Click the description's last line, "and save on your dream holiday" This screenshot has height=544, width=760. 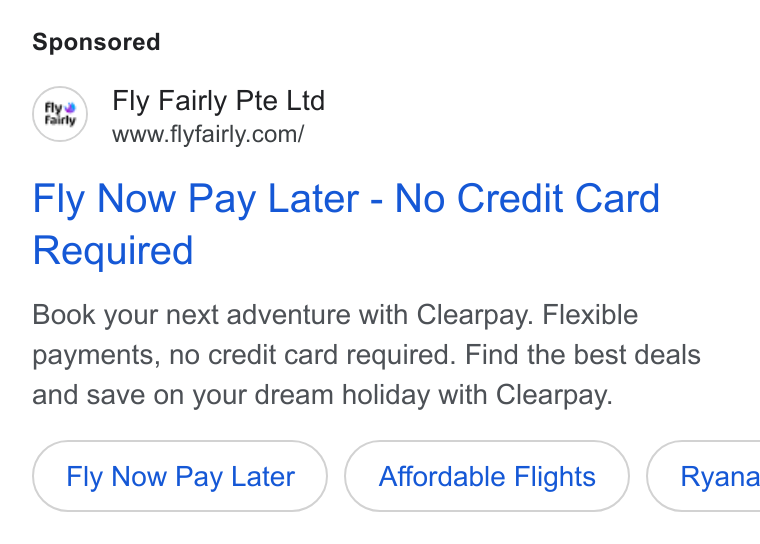pyautogui.click(x=231, y=395)
